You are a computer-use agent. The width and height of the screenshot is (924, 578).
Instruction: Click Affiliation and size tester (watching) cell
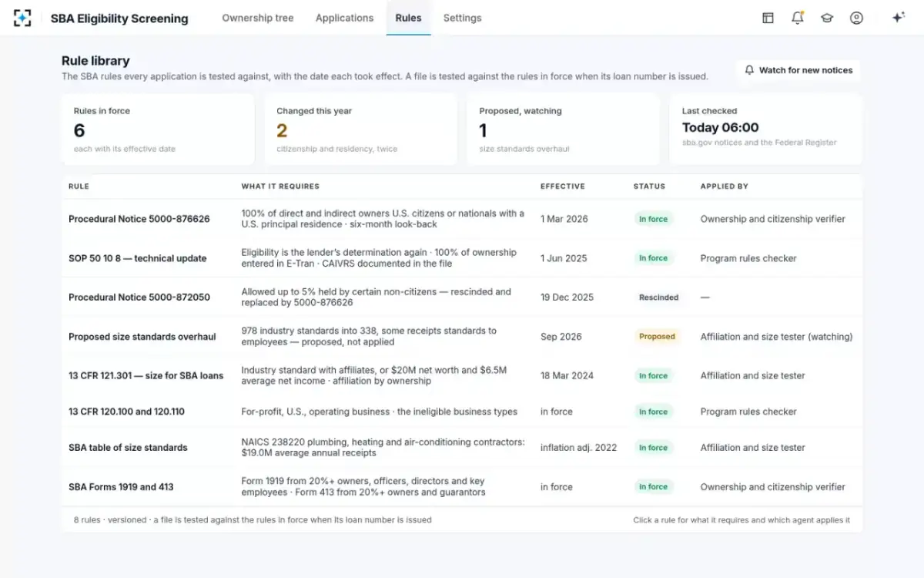click(776, 337)
